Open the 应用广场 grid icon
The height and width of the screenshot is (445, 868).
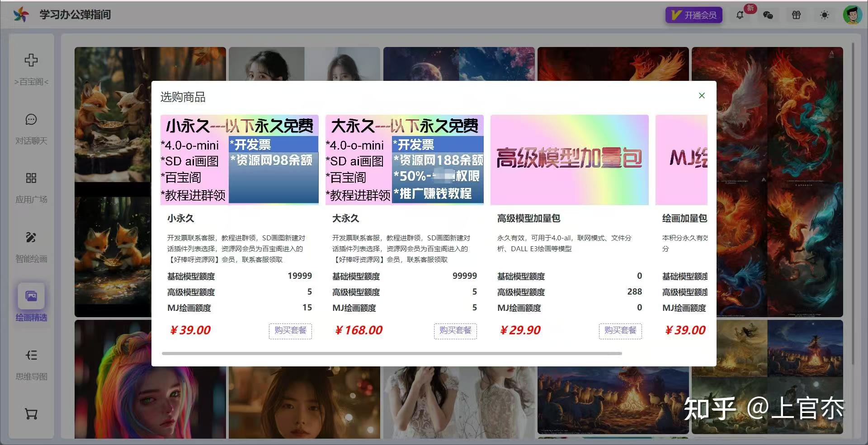[31, 178]
